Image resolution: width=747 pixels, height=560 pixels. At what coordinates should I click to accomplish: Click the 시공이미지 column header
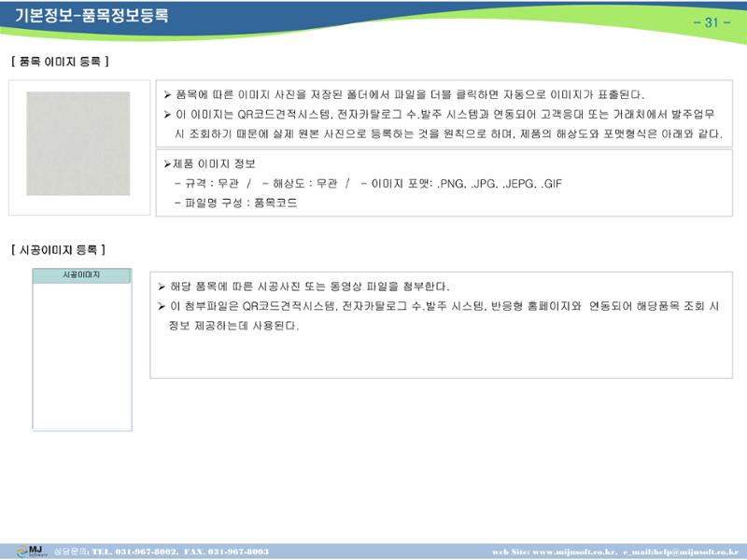81,275
